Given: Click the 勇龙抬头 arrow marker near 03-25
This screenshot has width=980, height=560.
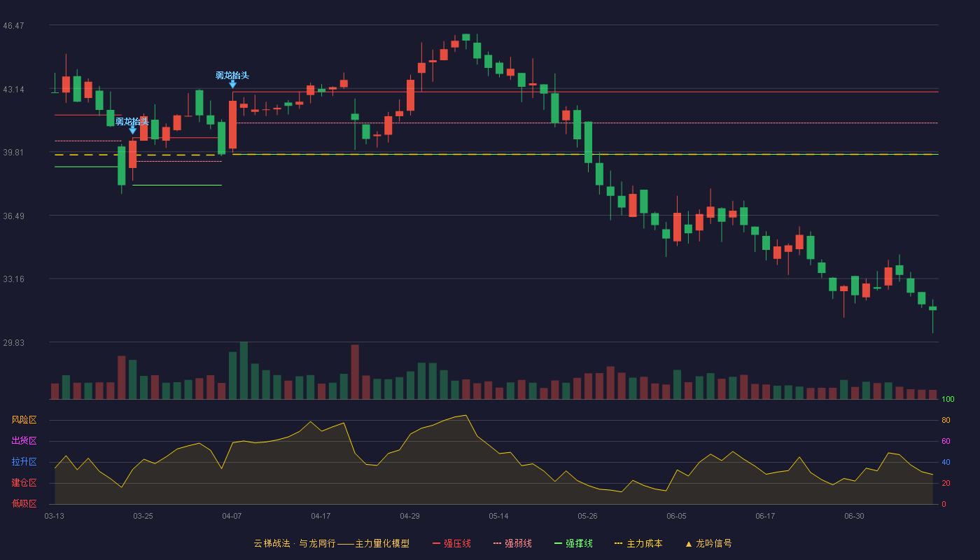Looking at the screenshot, I should (132, 130).
